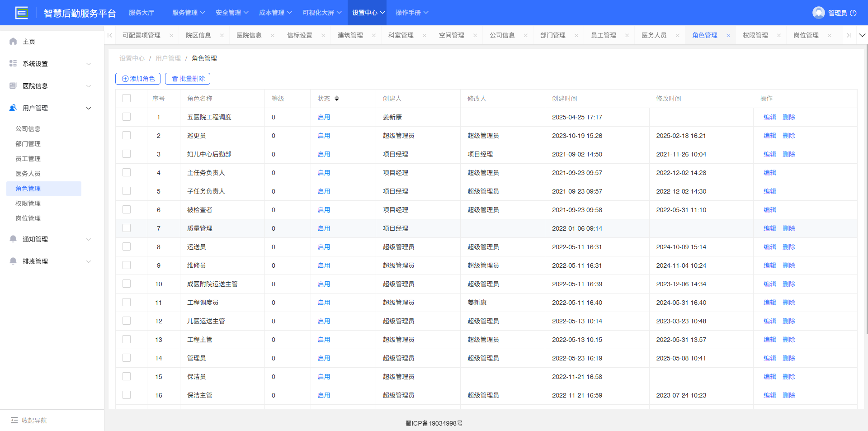Expand the 系统设置 sidebar section

tap(89, 64)
